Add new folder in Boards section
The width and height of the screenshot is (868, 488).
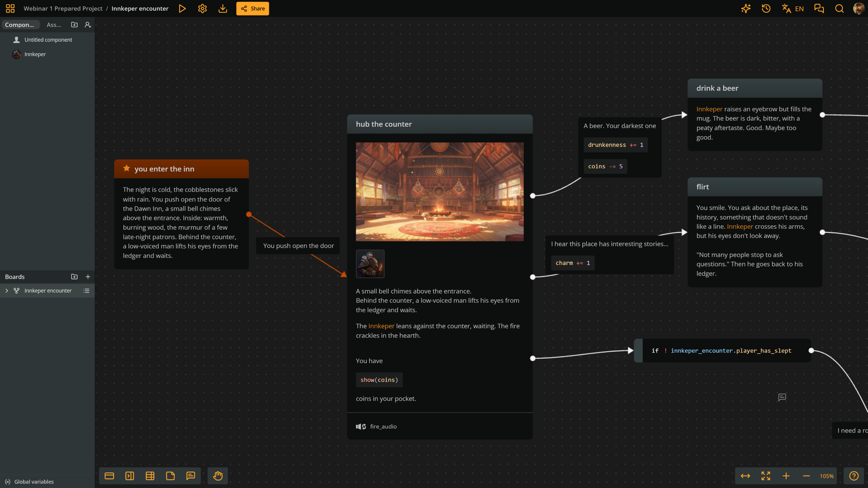coord(74,277)
